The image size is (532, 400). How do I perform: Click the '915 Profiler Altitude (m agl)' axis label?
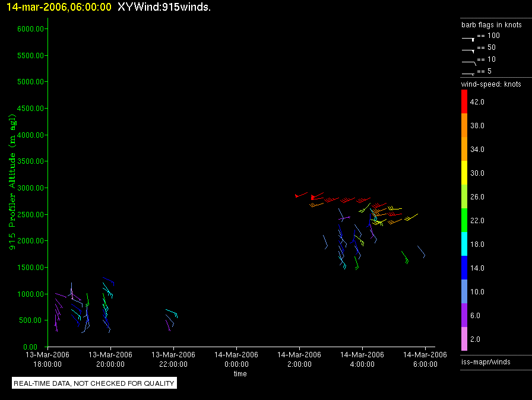pyautogui.click(x=12, y=182)
